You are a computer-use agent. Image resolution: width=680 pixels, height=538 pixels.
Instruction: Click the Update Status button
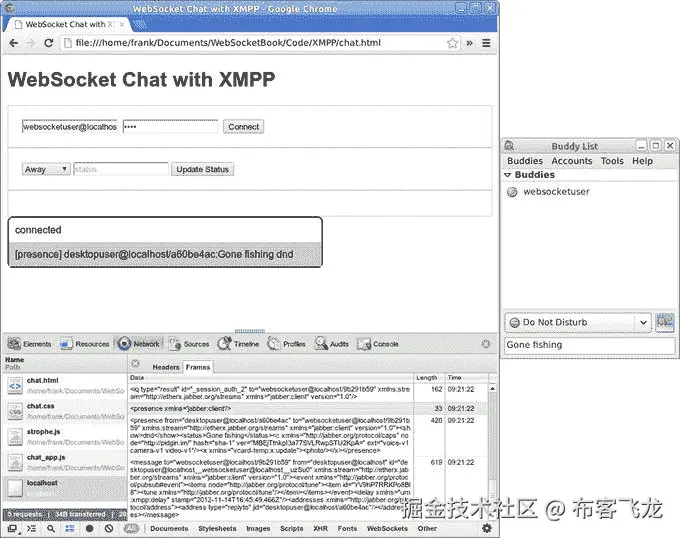[203, 169]
